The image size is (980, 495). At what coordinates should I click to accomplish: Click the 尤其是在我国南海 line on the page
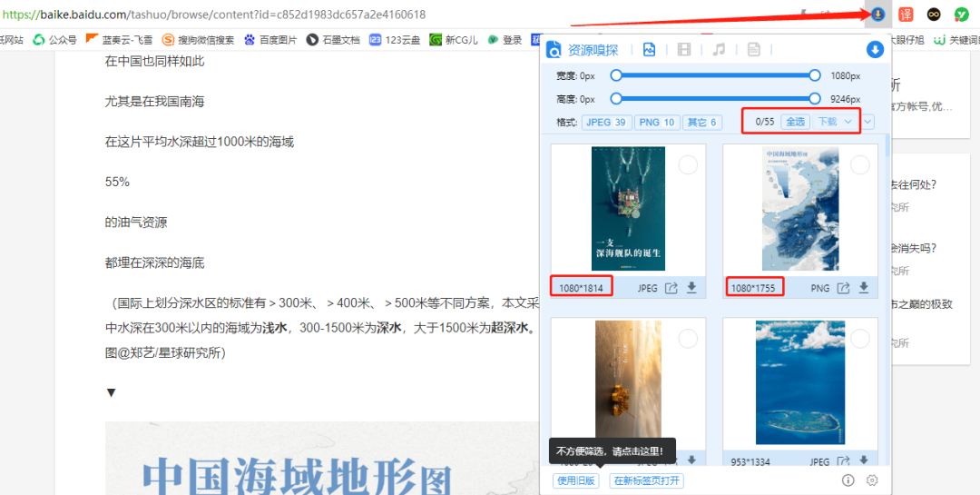(154, 102)
